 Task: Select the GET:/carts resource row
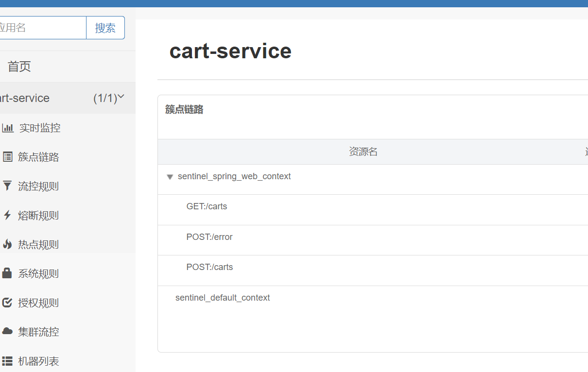tap(207, 206)
